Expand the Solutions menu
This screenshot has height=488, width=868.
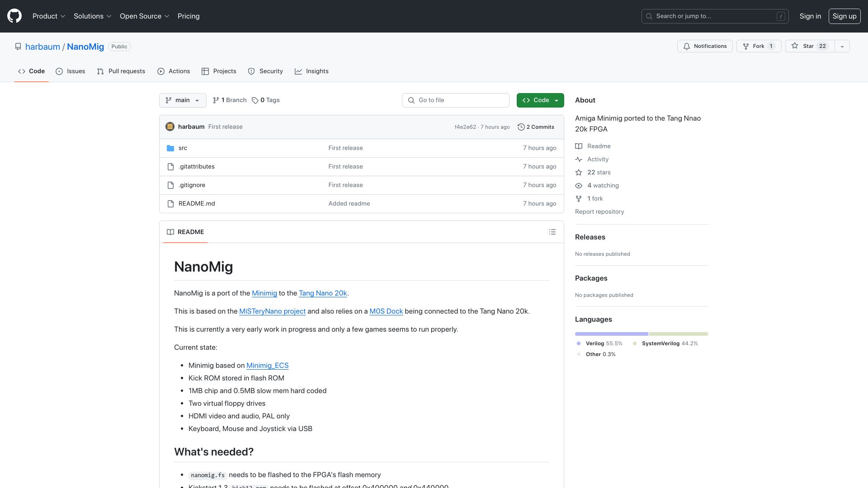[x=92, y=16]
